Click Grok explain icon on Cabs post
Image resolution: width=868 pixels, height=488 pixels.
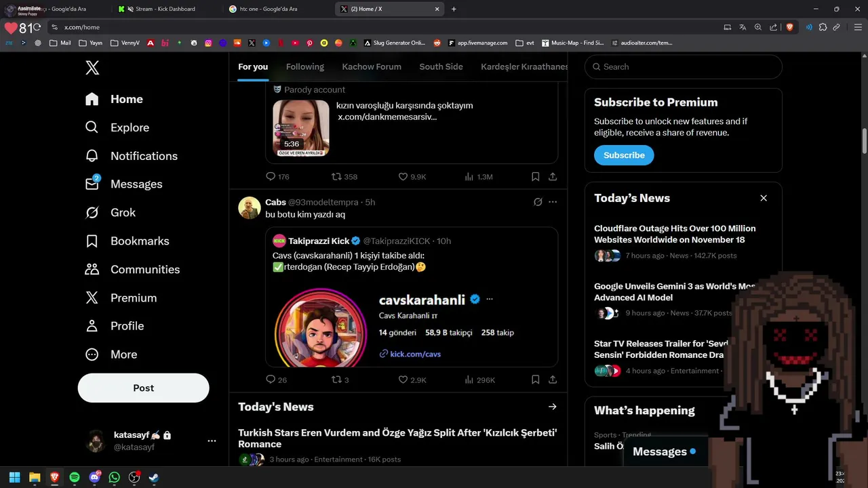[538, 202]
